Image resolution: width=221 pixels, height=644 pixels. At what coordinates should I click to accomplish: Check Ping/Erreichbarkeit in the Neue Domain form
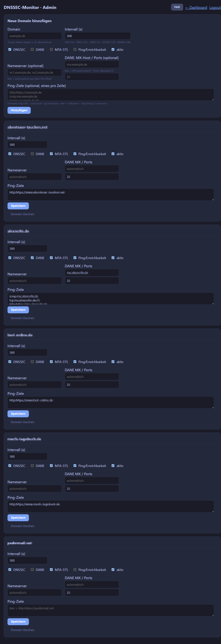75,50
